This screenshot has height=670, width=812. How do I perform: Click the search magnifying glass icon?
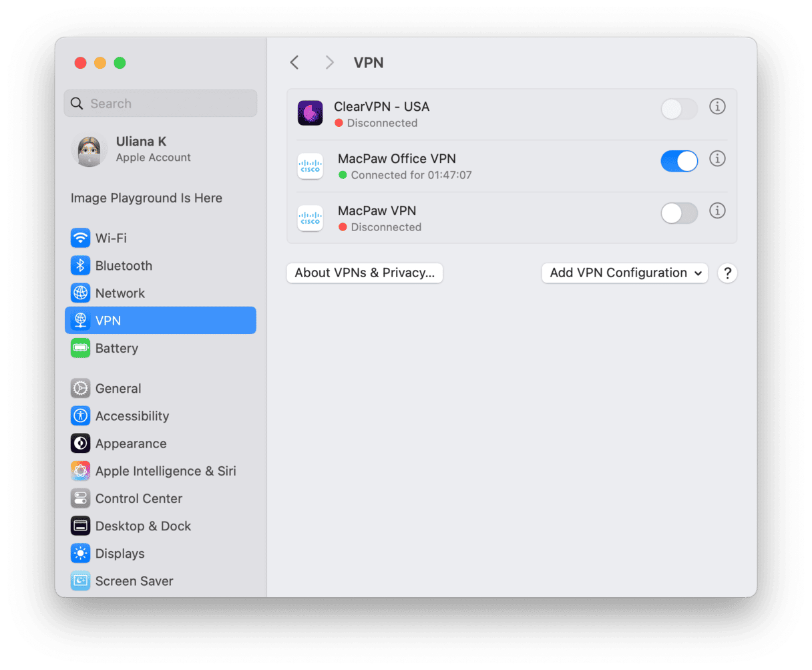click(77, 104)
